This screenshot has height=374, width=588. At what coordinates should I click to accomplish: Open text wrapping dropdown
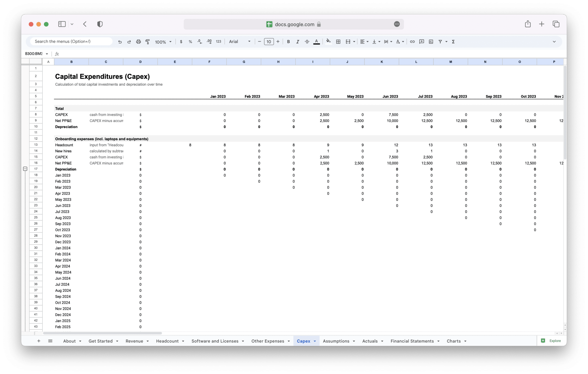point(388,42)
